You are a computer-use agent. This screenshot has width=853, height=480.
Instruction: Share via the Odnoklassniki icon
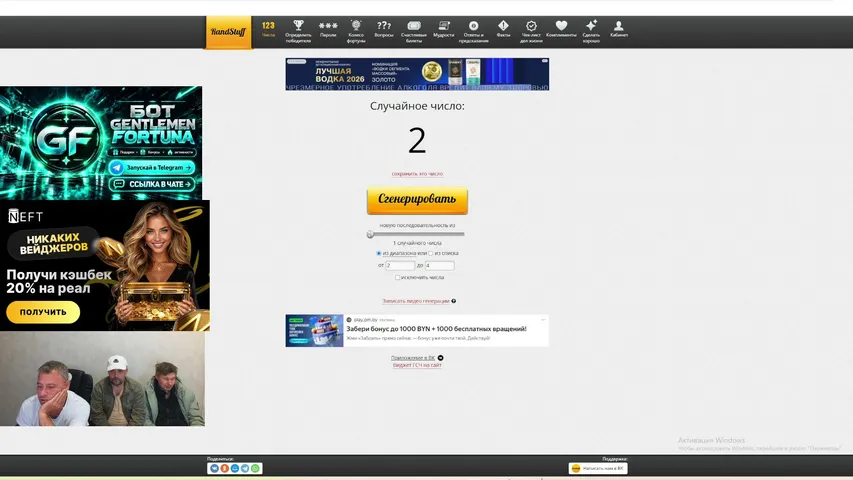224,469
